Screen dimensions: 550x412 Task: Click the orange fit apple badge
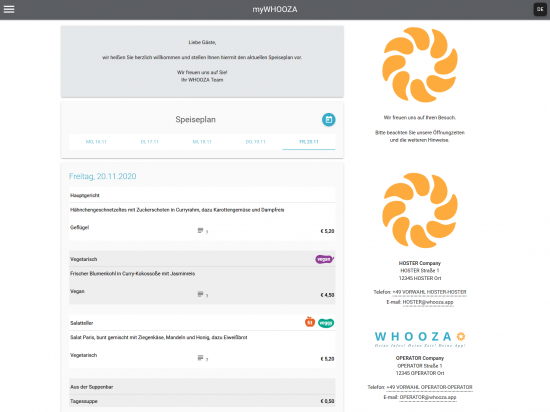pyautogui.click(x=310, y=322)
